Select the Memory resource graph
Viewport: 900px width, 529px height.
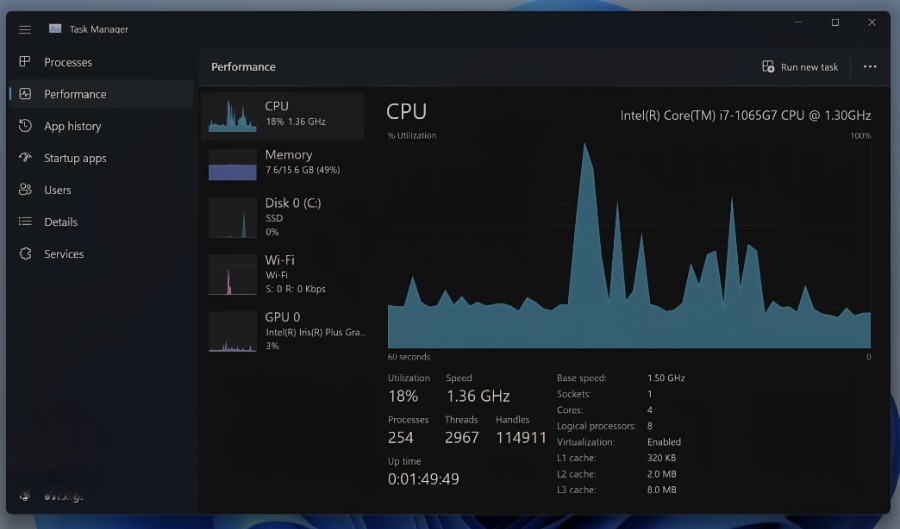coord(283,164)
